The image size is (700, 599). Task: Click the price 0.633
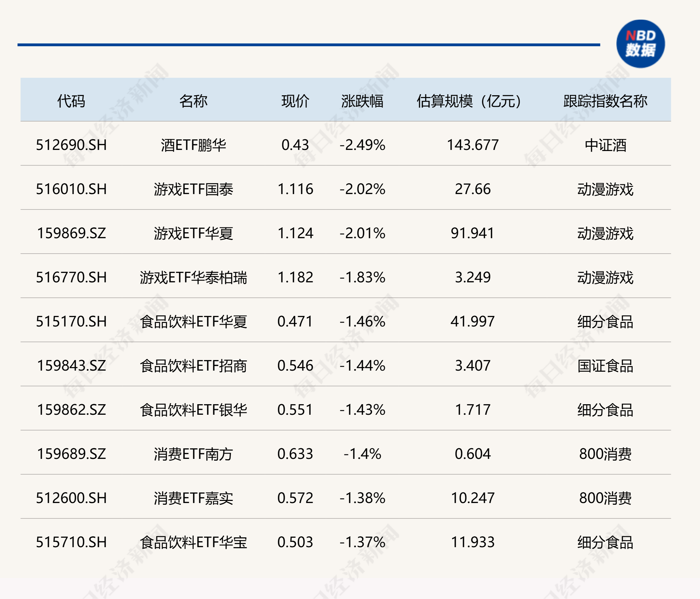[295, 454]
